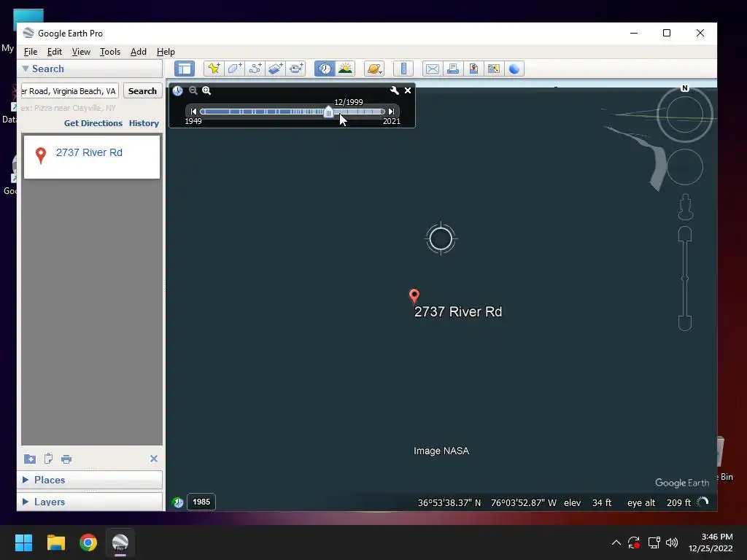Add a path from the toolbar
The height and width of the screenshot is (560, 747).
coord(255,69)
